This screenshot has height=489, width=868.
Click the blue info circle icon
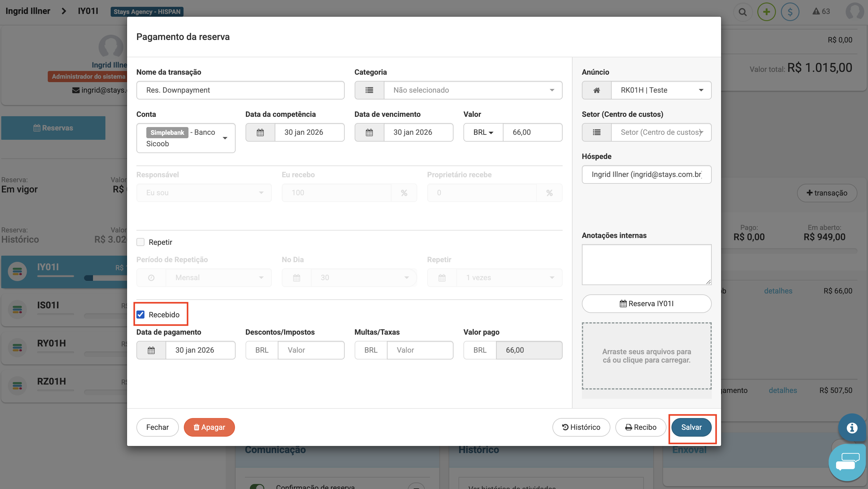[852, 428]
